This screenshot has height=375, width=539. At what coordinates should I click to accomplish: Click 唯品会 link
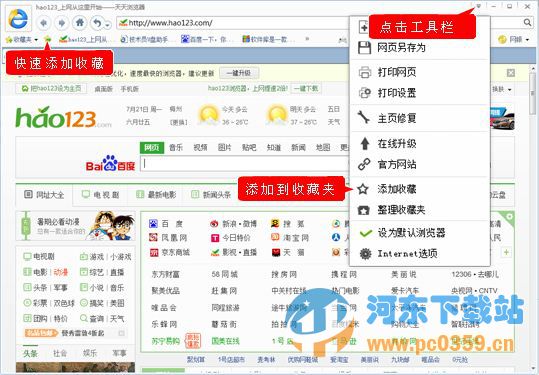click(164, 308)
